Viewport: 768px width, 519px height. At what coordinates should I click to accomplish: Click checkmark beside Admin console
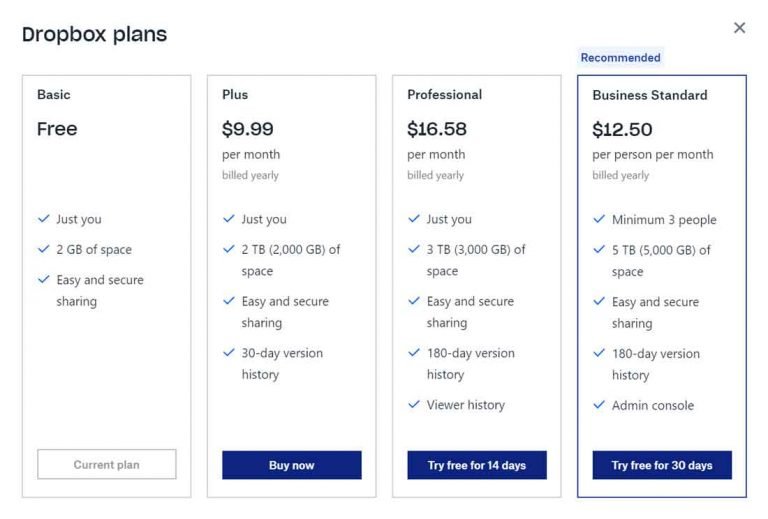click(599, 405)
